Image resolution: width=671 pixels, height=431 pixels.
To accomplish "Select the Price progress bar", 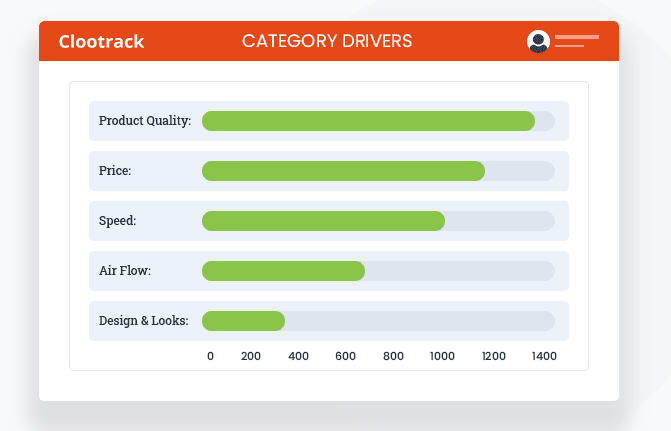I will point(378,171).
